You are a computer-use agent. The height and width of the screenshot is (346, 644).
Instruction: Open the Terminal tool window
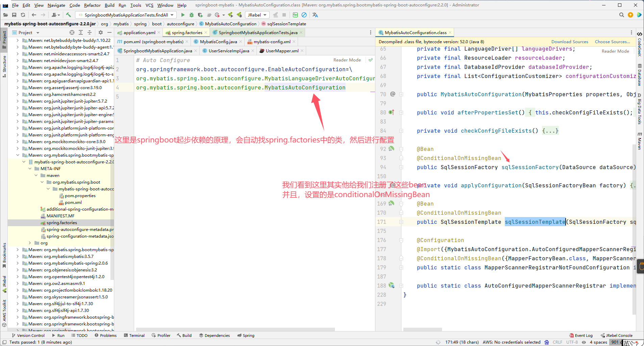[134, 335]
